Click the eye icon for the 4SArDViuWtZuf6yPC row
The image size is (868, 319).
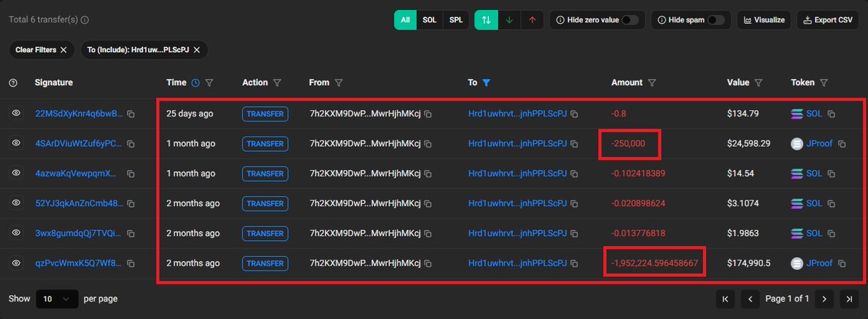click(16, 144)
